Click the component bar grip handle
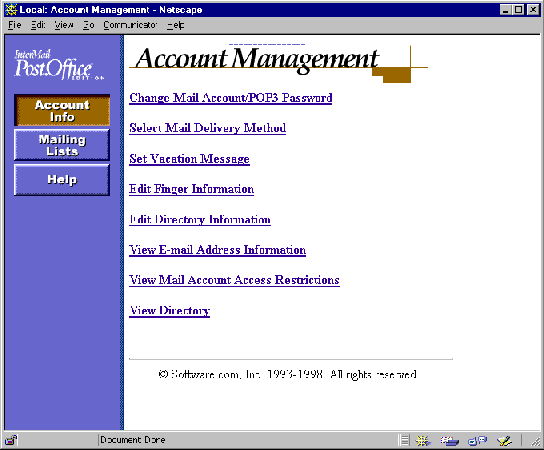Screen dimensions: 544x450 (x=404, y=440)
